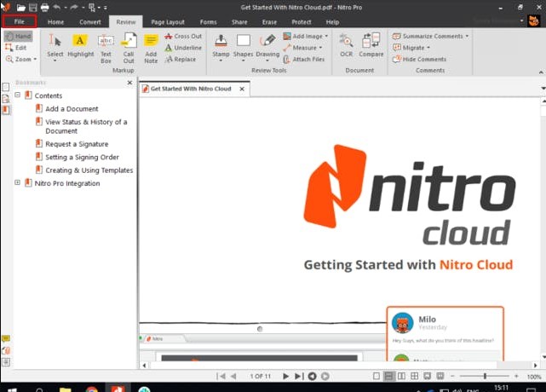The height and width of the screenshot is (392, 546).
Task: Run OCR on the document
Action: coord(346,46)
